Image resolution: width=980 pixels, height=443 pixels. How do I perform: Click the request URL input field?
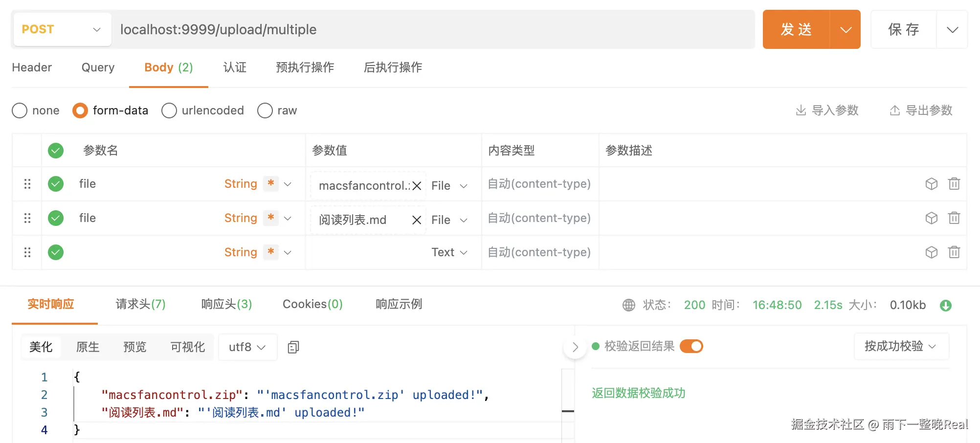(430, 29)
